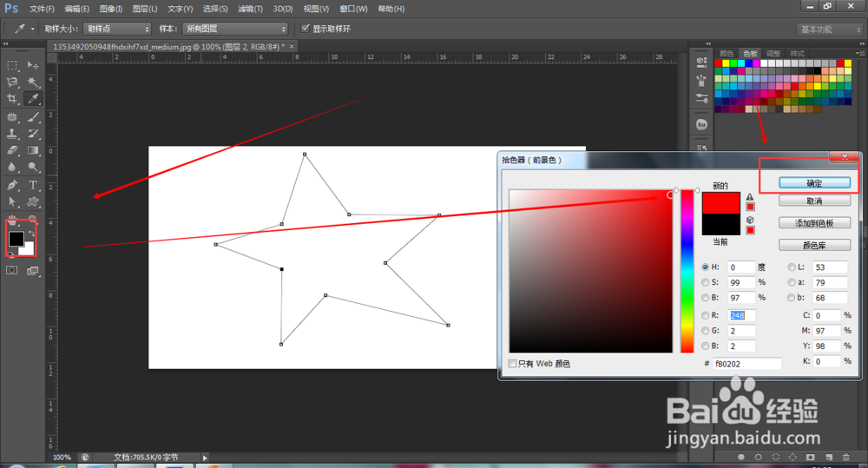Click Add to Swatches button 添加到色板
The image size is (868, 468).
click(x=814, y=222)
